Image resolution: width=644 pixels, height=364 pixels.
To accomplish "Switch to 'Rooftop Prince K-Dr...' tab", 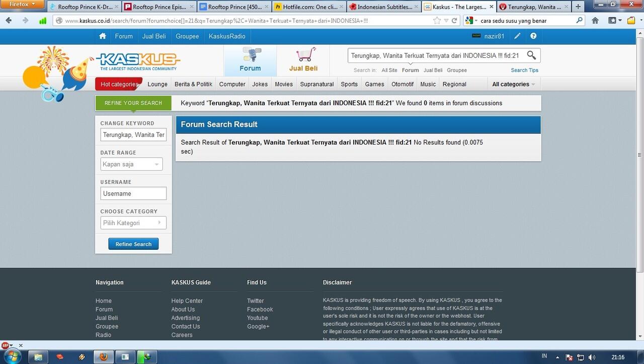I will 84,7.
